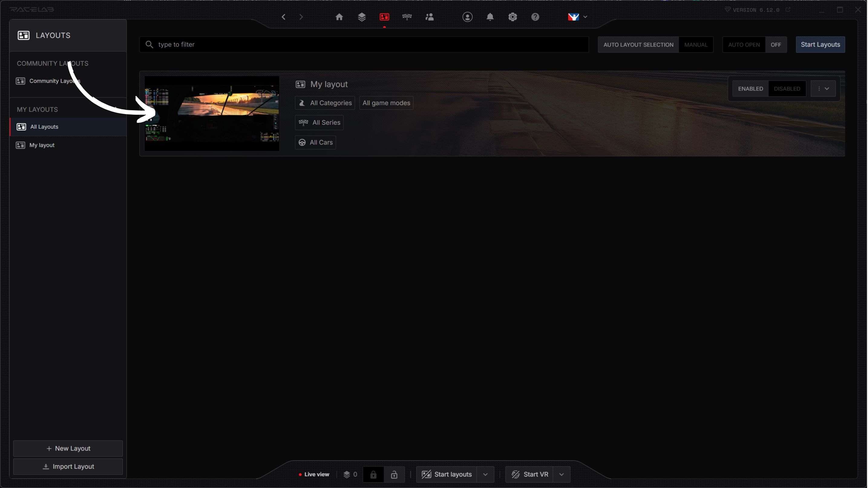Click the New Layout button
Screen dimensions: 868x488
(68, 448)
